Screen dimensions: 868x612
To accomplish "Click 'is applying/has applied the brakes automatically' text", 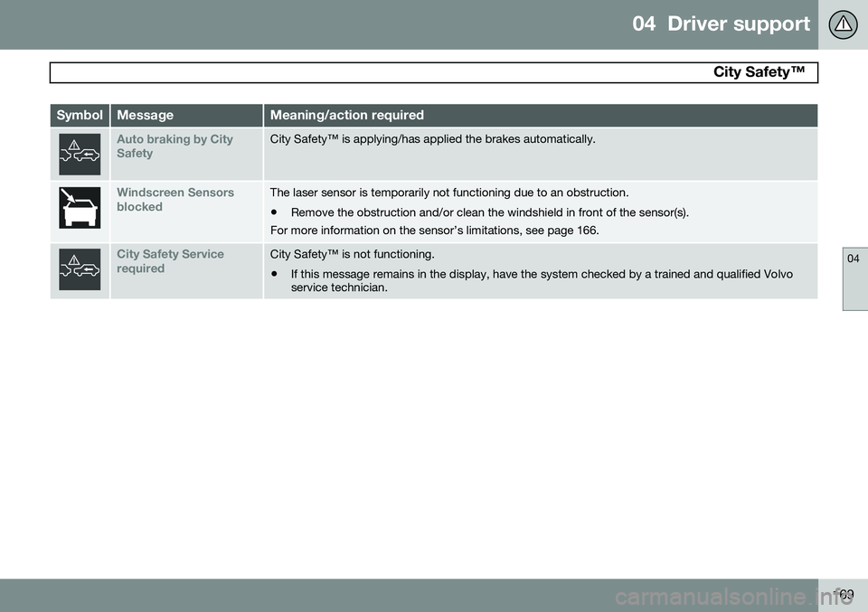I will pos(468,139).
